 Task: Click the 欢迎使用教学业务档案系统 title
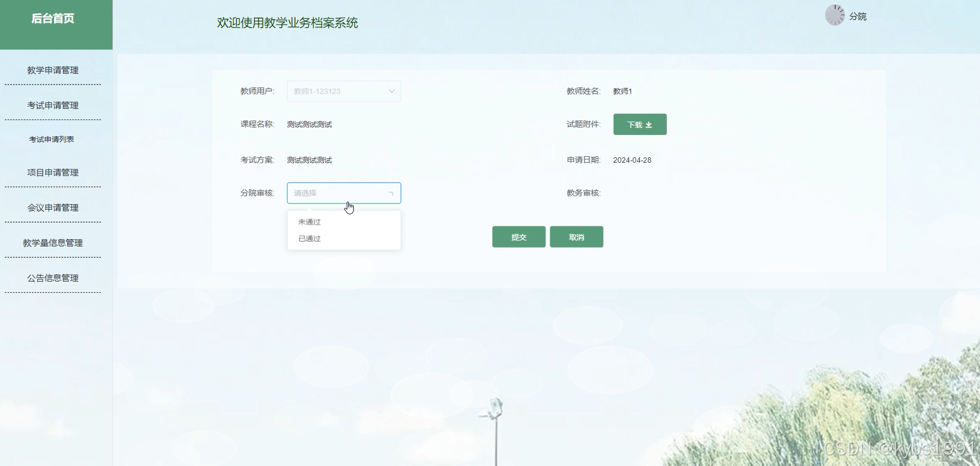click(287, 23)
